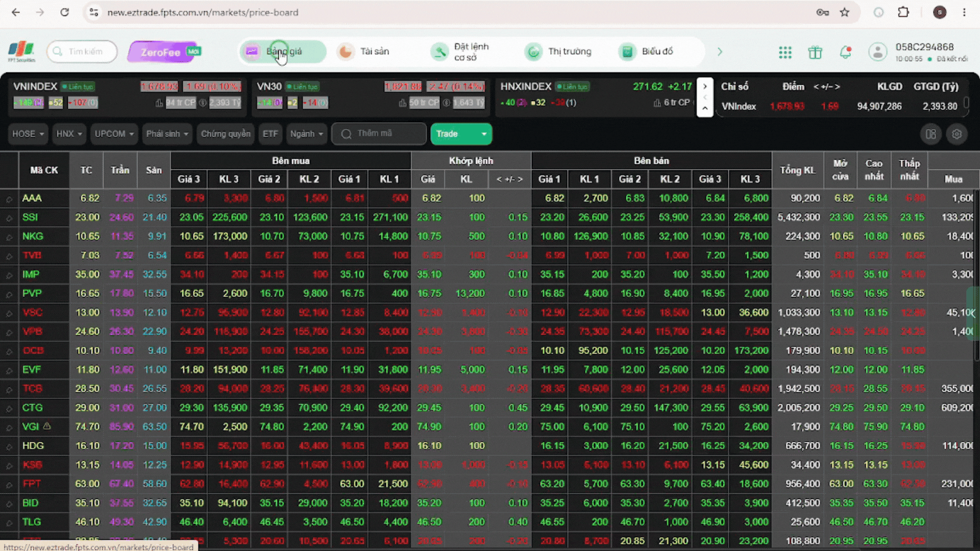Viewport: 980px width, 551px height.
Task: Click the pin icon on the SSI row
Action: coord(9,218)
